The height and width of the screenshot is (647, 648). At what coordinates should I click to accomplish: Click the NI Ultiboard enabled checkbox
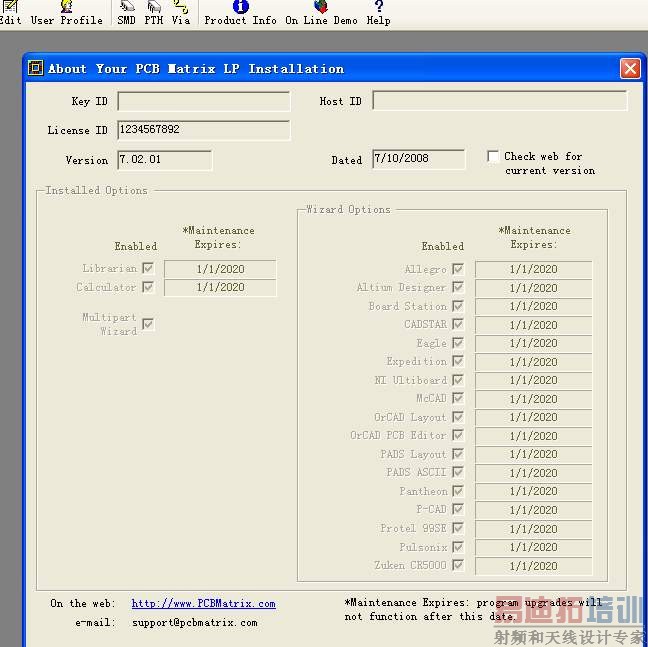point(457,380)
